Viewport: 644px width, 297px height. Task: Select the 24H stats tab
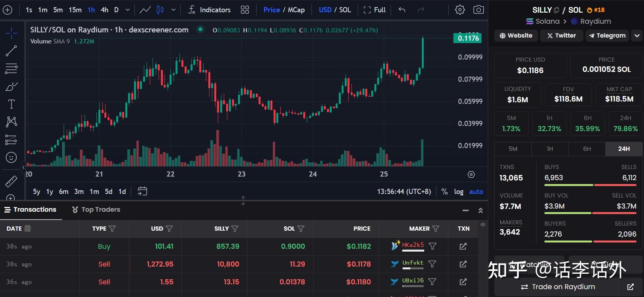point(624,149)
